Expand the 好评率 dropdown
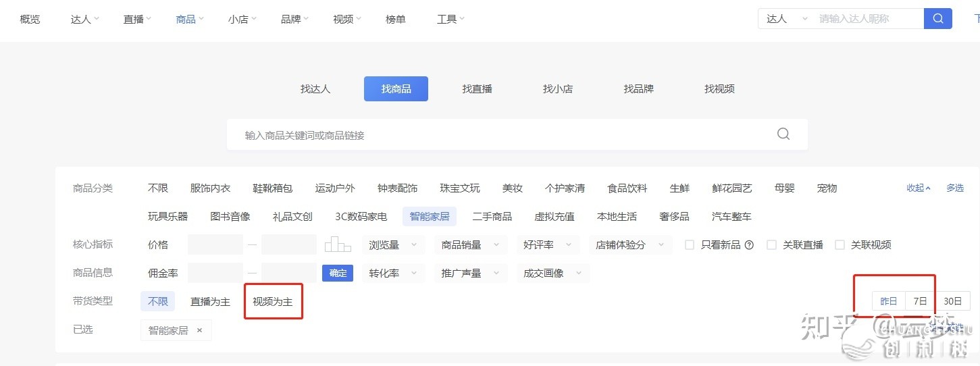 (547, 245)
